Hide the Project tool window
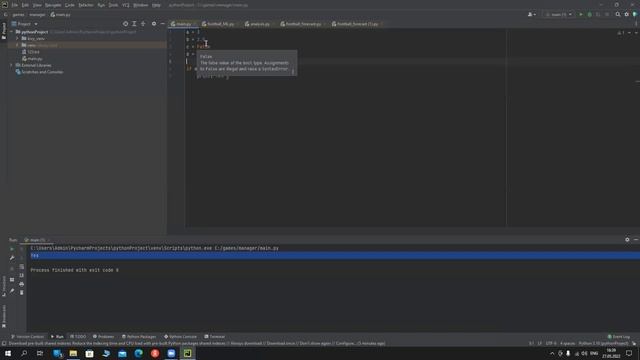This screenshot has height=360, width=640. (162, 24)
